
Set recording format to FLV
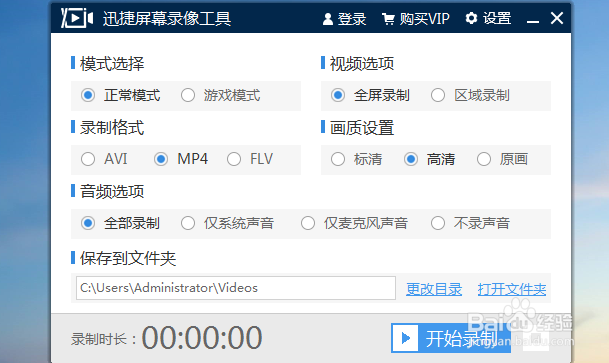pos(250,159)
